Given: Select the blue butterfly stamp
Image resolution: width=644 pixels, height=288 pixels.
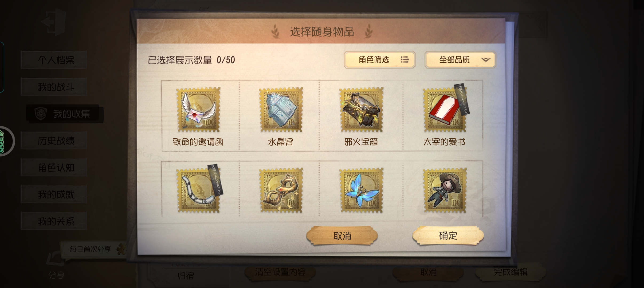Looking at the screenshot, I should coord(361,190).
